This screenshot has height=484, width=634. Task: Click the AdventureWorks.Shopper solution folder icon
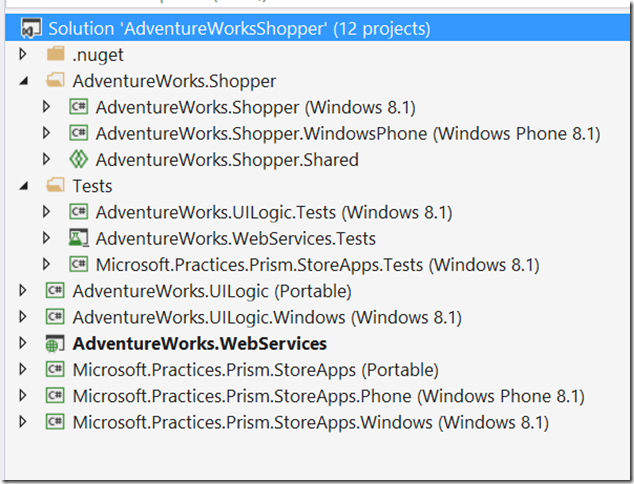[55, 80]
